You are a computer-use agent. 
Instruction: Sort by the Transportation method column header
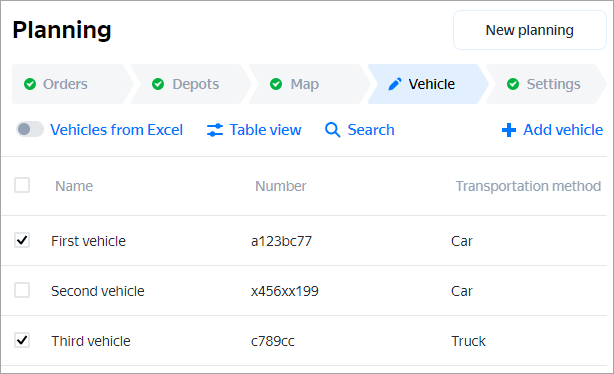(528, 186)
